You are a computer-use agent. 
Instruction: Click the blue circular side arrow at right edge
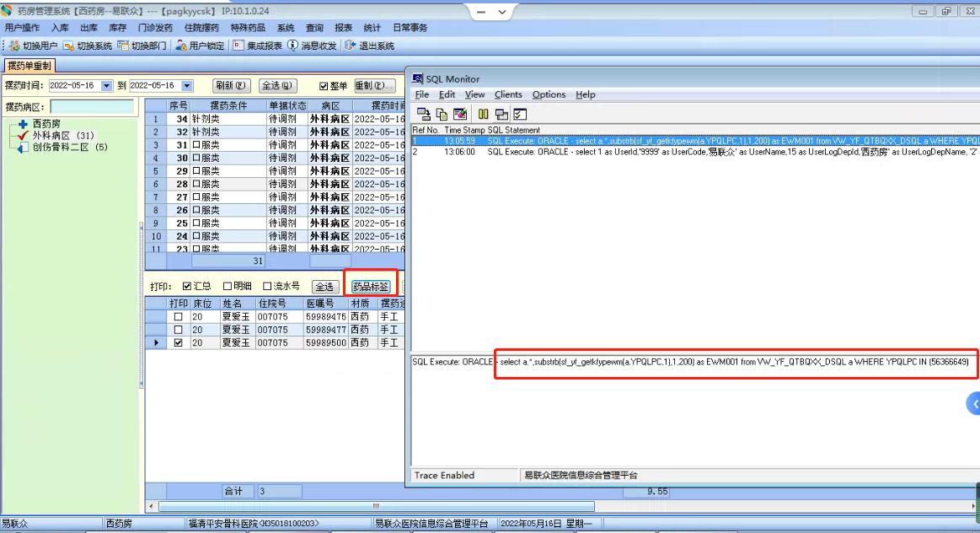pyautogui.click(x=974, y=404)
